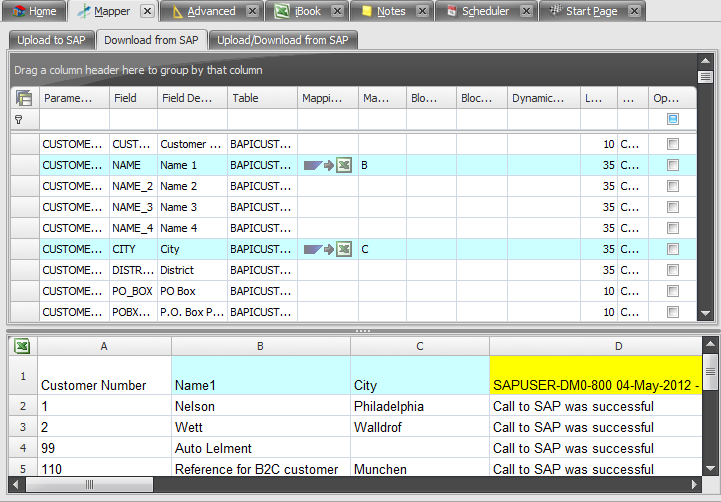Screen dimensions: 721x502
Task: Click the filter row icon under Op column
Action: 673,119
